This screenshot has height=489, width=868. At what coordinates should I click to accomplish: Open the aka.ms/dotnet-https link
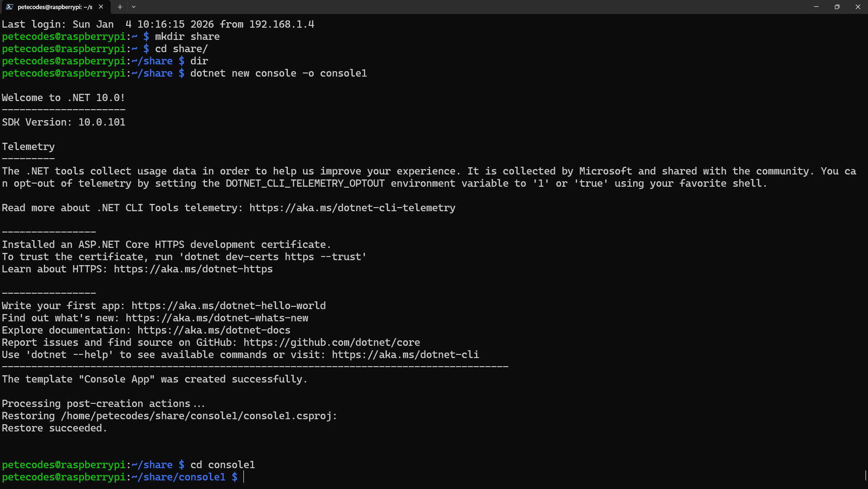(x=193, y=269)
